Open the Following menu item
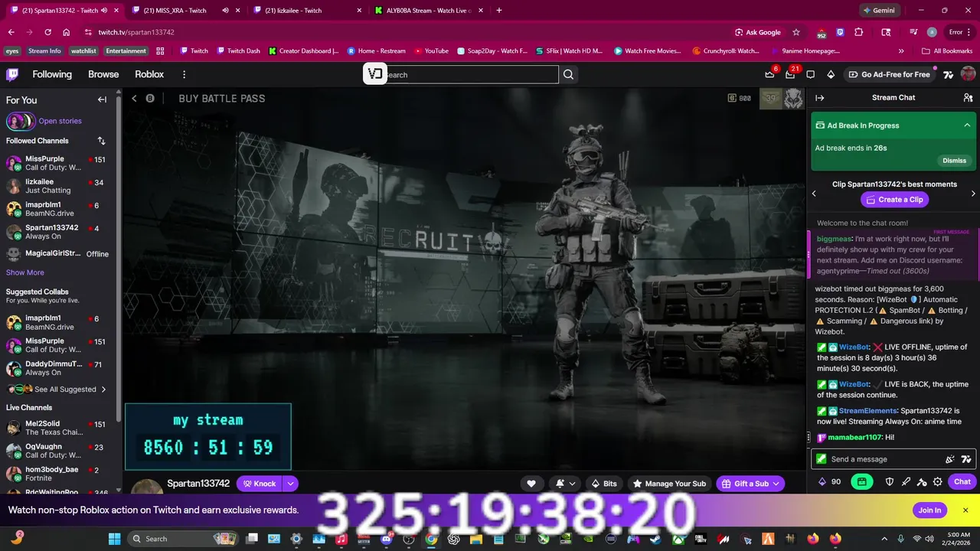The image size is (980, 551). point(52,74)
